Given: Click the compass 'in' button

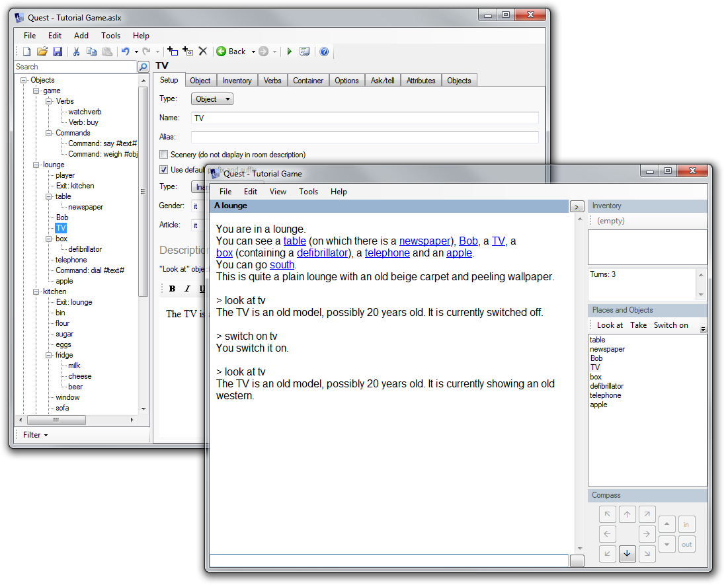Looking at the screenshot, I should pos(686,524).
